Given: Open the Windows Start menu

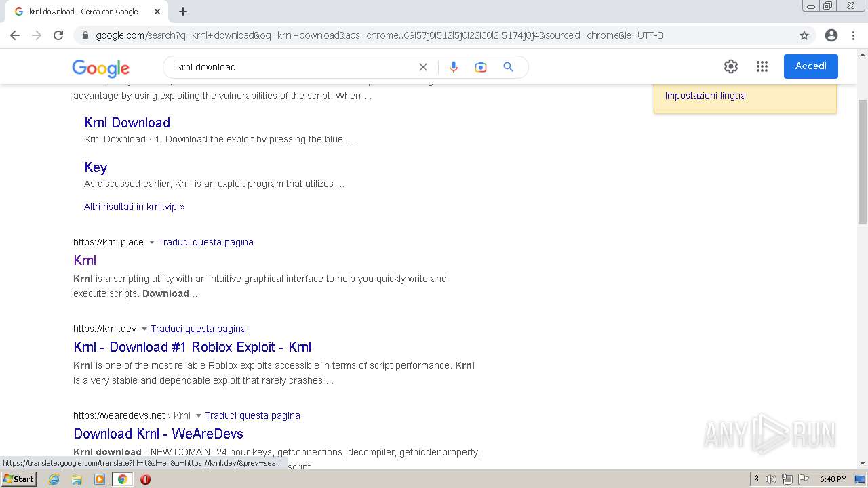Looking at the screenshot, I should [x=18, y=479].
